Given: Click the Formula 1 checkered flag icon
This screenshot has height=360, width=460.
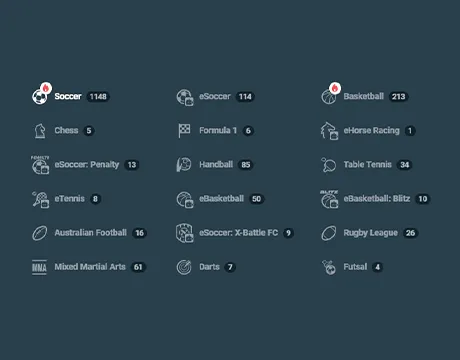Looking at the screenshot, I should [184, 131].
